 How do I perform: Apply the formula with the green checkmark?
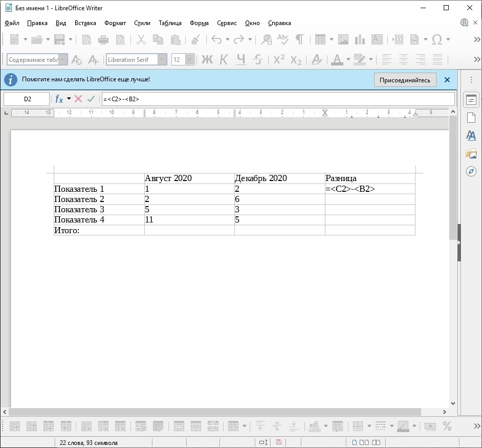tap(91, 99)
